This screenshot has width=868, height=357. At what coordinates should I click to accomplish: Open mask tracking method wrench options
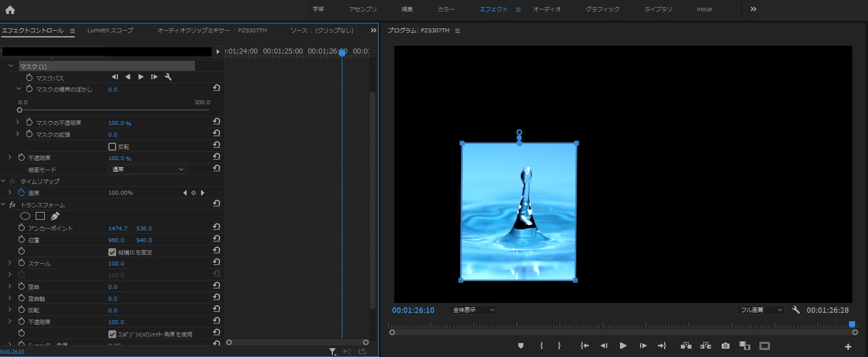[x=168, y=77]
